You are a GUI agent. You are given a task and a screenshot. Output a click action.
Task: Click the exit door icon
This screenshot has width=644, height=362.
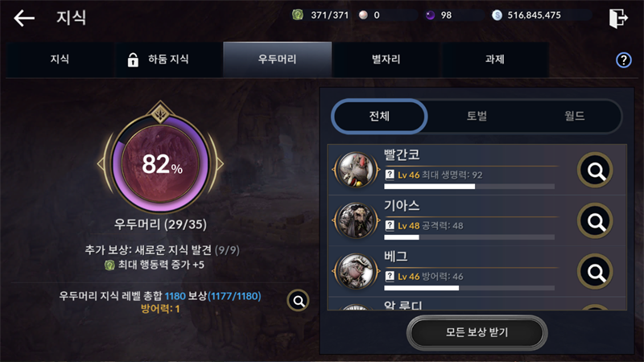coord(618,18)
